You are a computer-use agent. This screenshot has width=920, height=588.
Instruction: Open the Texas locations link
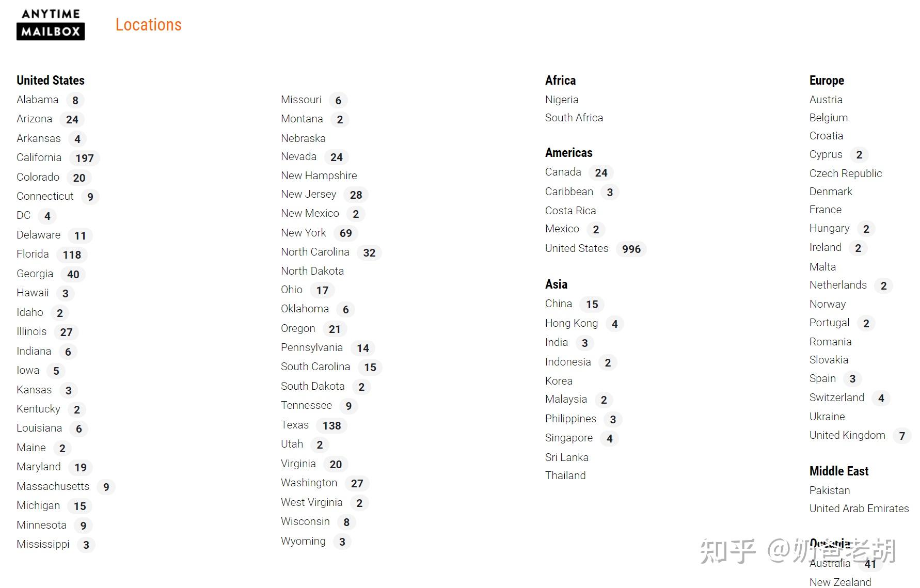pyautogui.click(x=314, y=425)
